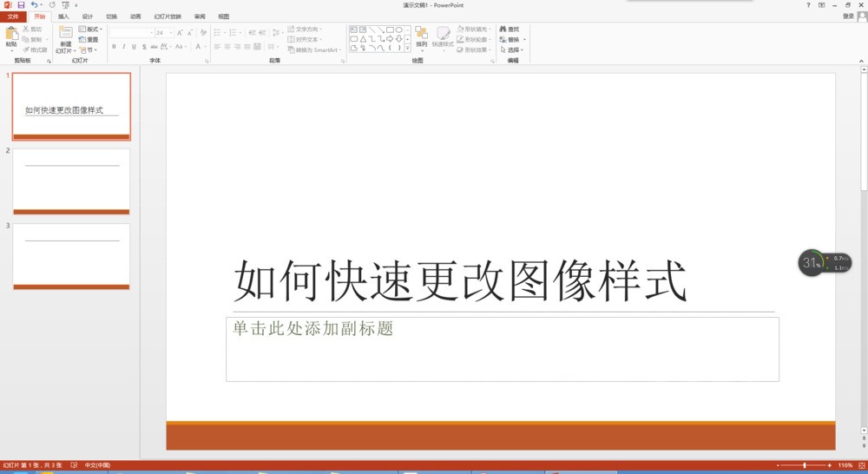868x474 pixels.
Task: Click the New Slide (新建幻灯片) icon
Action: (65, 33)
